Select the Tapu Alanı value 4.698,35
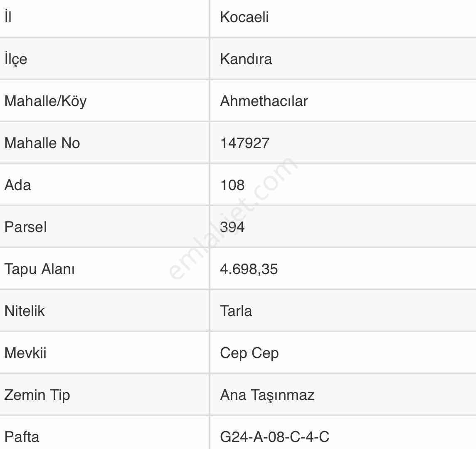 [x=249, y=269]
